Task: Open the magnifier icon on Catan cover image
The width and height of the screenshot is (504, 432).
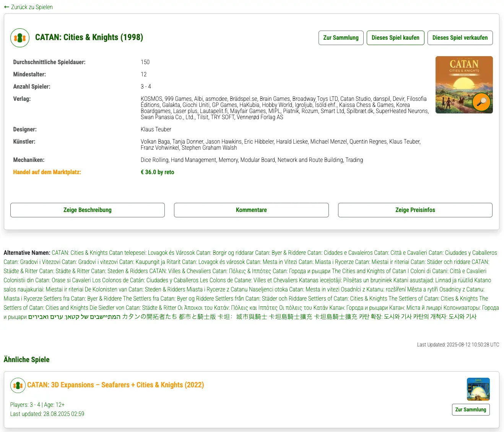Action: click(x=481, y=102)
